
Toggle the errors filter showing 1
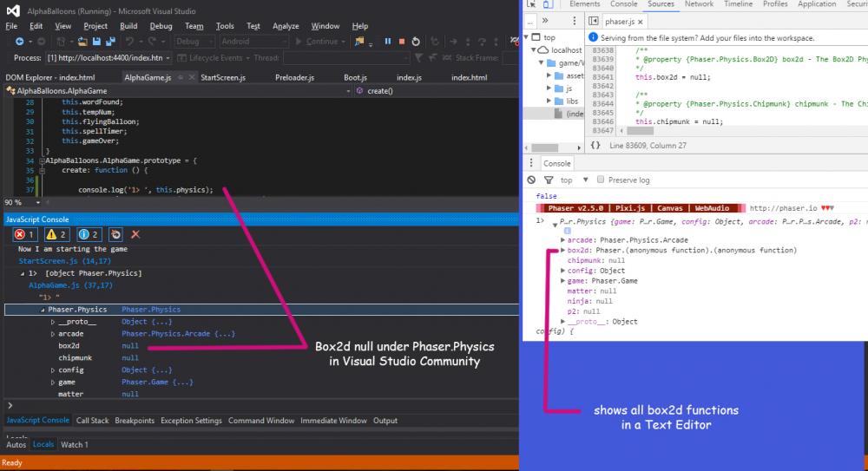point(25,235)
